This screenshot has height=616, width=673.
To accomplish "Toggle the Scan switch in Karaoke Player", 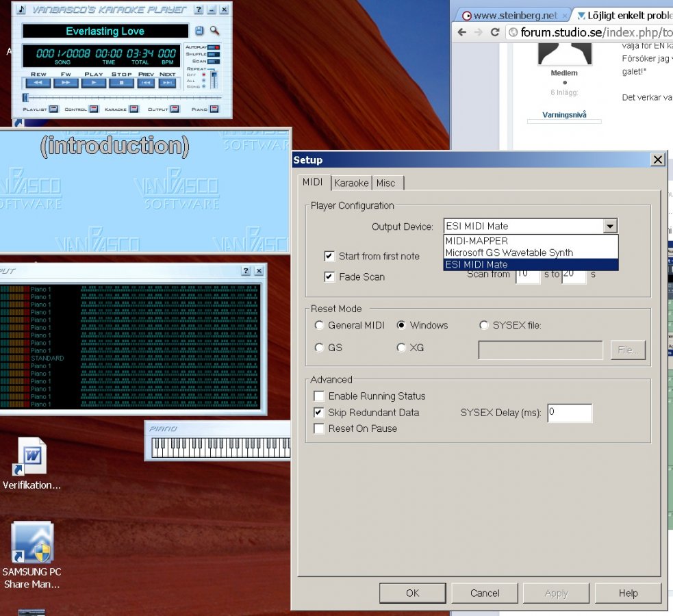I will [x=214, y=62].
